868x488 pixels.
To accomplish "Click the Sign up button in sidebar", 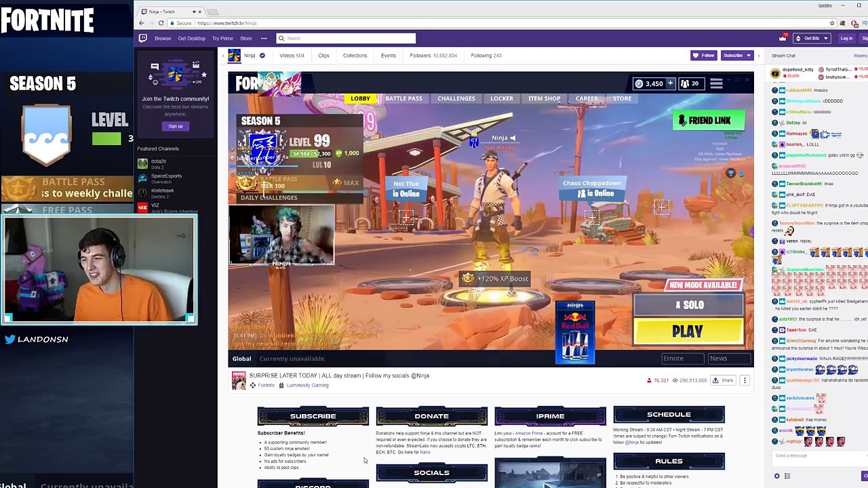I will tap(176, 126).
